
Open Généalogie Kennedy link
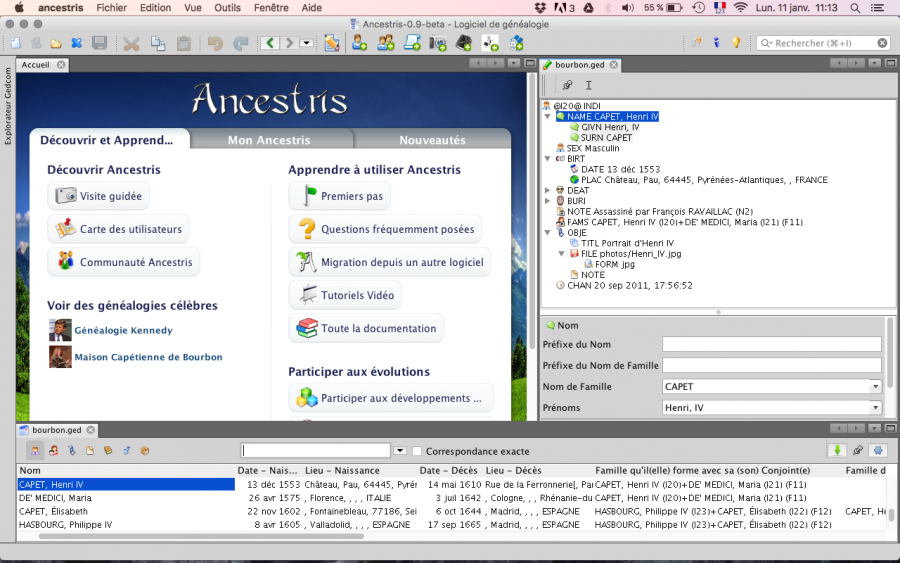coord(123,331)
